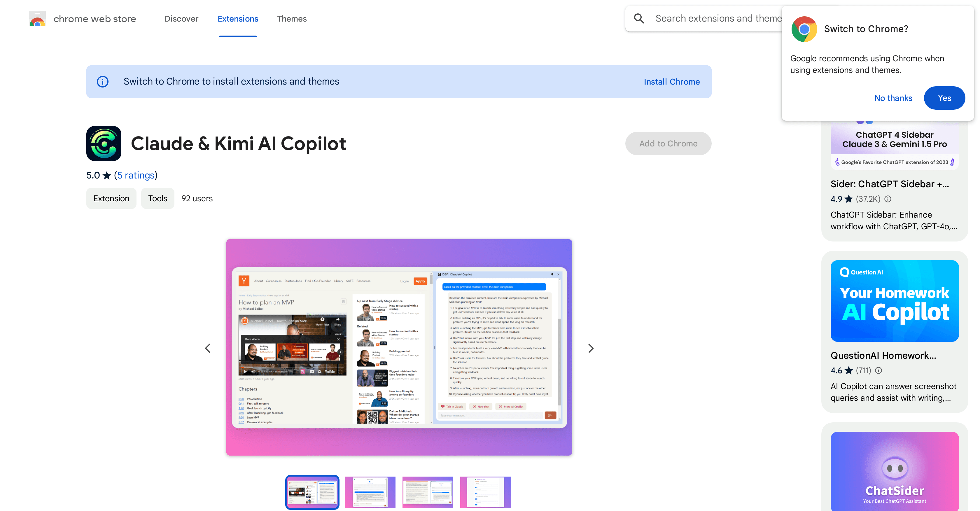The width and height of the screenshot is (980, 511).
Task: Click the Claude & Kimi extension logo
Action: click(104, 143)
